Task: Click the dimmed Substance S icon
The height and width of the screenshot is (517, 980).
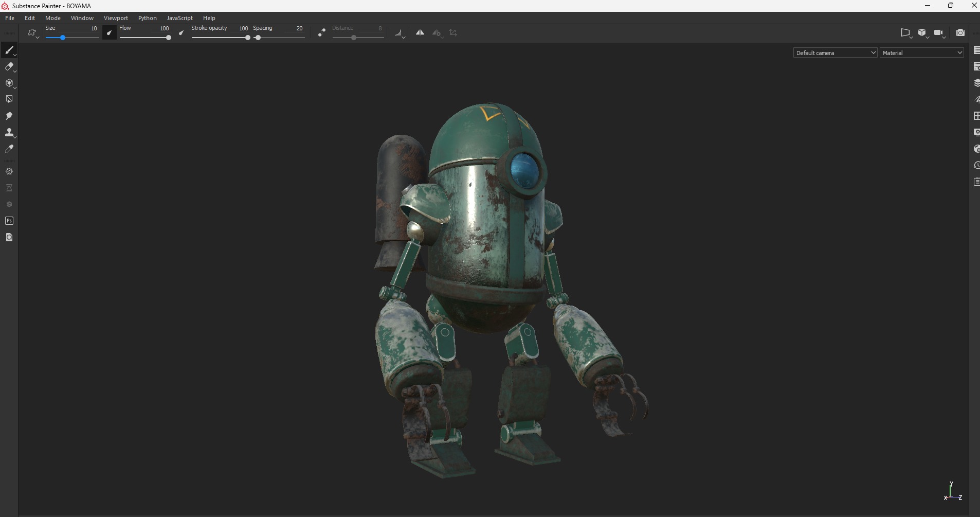Action: tap(9, 204)
